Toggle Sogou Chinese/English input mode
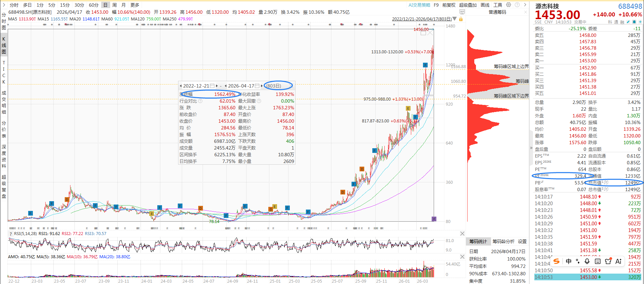The height and width of the screenshot is (284, 644). point(569,261)
